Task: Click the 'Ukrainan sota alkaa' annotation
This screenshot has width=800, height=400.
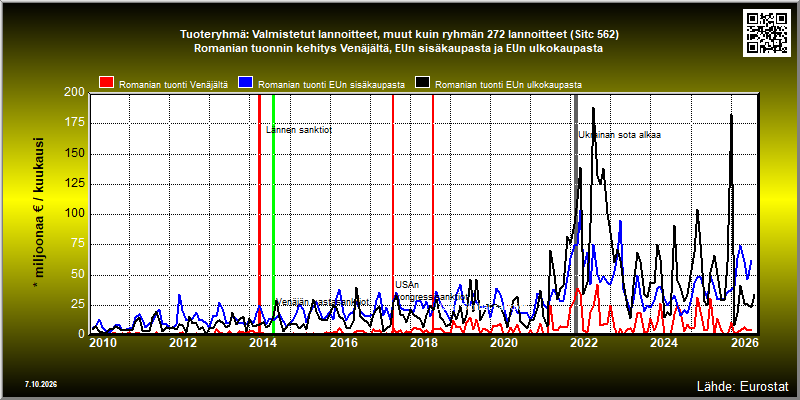Action: [620, 135]
